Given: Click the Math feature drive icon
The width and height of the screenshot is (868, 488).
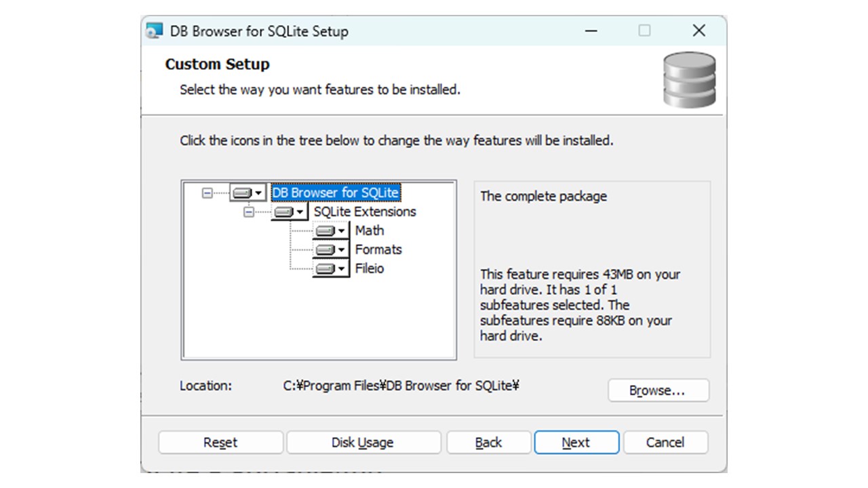Looking at the screenshot, I should coord(325,230).
